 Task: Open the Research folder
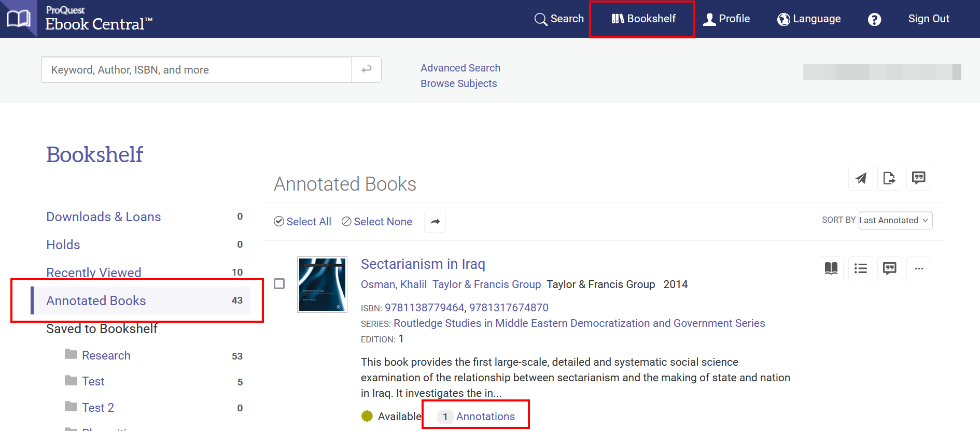[x=106, y=355]
